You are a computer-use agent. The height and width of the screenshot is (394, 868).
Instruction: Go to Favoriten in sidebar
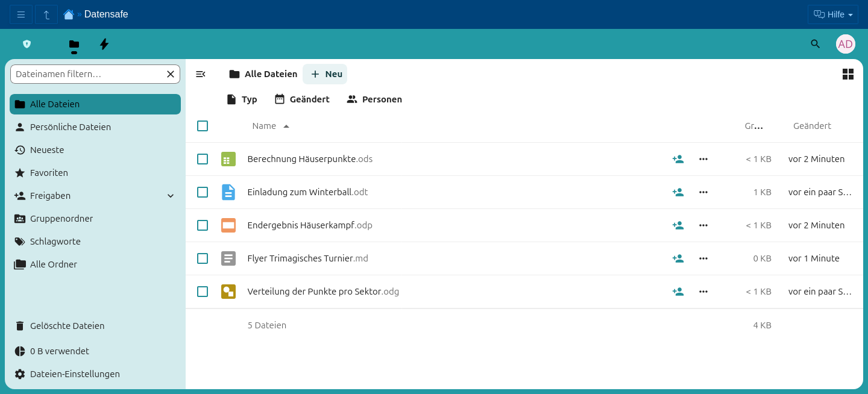pos(49,173)
